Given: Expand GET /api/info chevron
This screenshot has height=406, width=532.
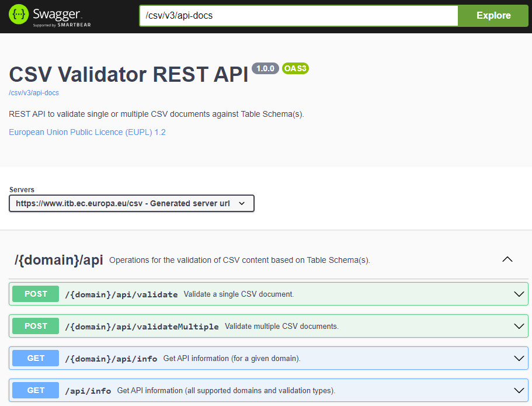Looking at the screenshot, I should pyautogui.click(x=519, y=390).
